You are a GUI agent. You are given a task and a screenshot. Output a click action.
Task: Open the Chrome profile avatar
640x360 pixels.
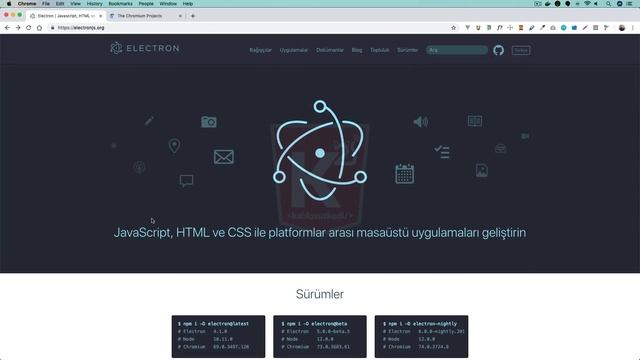(622, 28)
